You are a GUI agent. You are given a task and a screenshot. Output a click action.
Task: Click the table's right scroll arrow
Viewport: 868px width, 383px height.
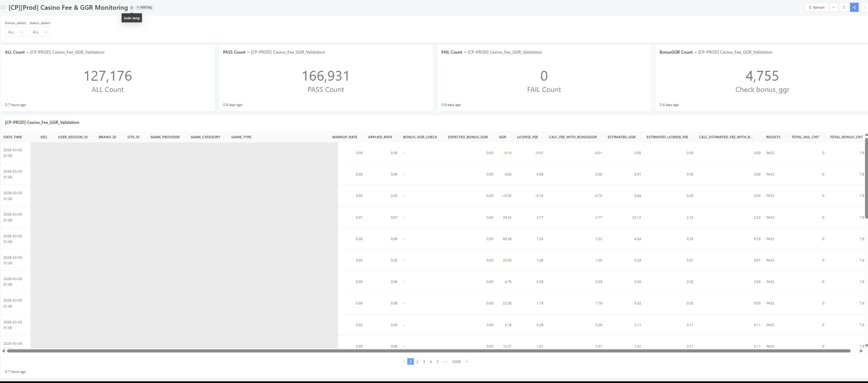click(x=861, y=351)
